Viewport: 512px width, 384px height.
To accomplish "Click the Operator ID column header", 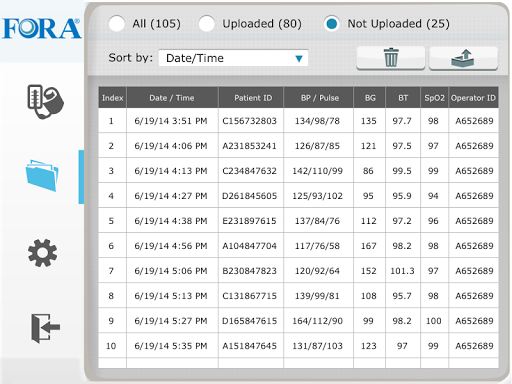I will (474, 98).
